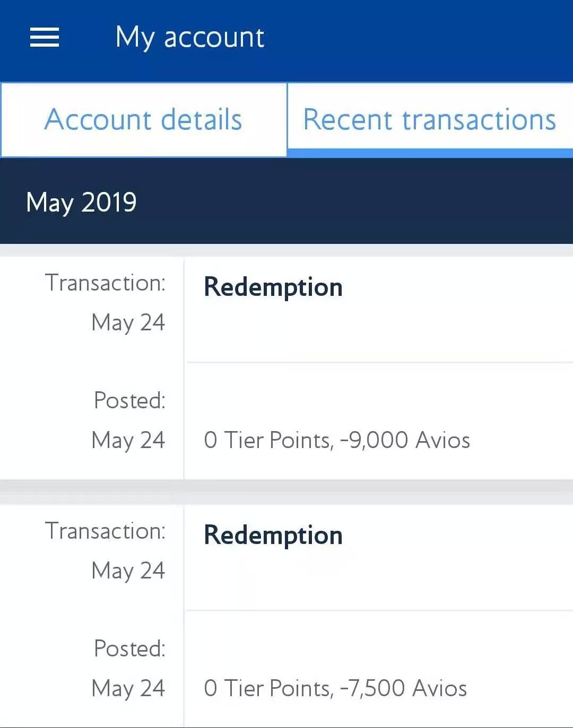This screenshot has height=728, width=573.
Task: Open the hamburger navigation menu
Action: click(x=45, y=37)
